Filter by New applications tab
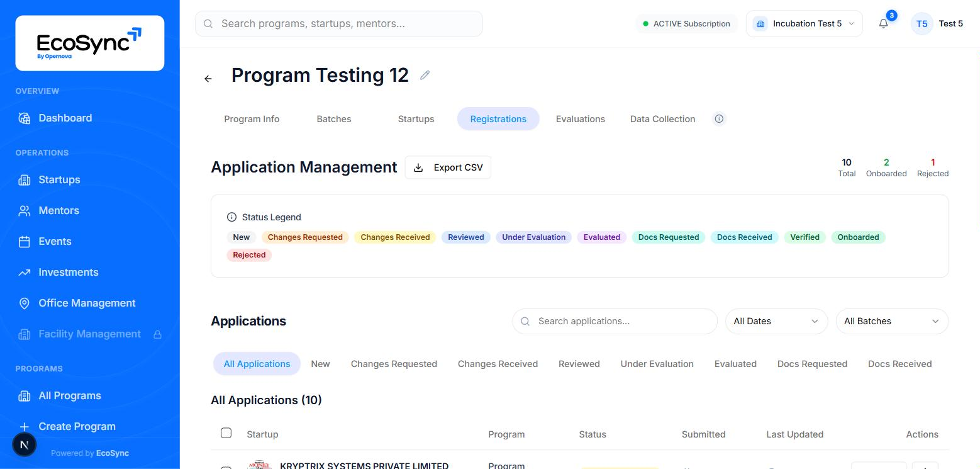 [x=320, y=364]
